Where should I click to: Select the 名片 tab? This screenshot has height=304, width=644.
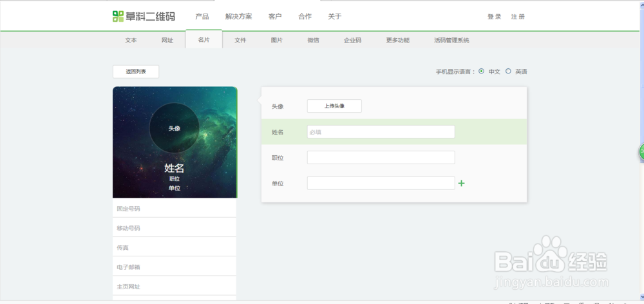(x=204, y=40)
